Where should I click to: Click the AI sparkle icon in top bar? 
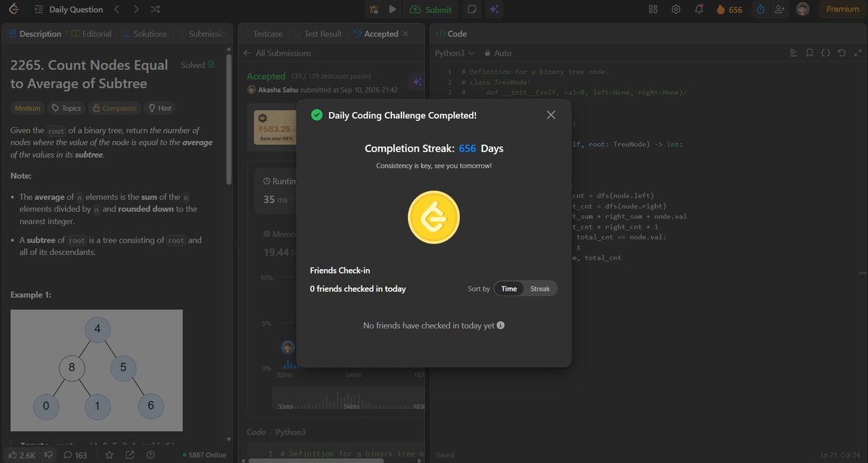click(x=495, y=9)
